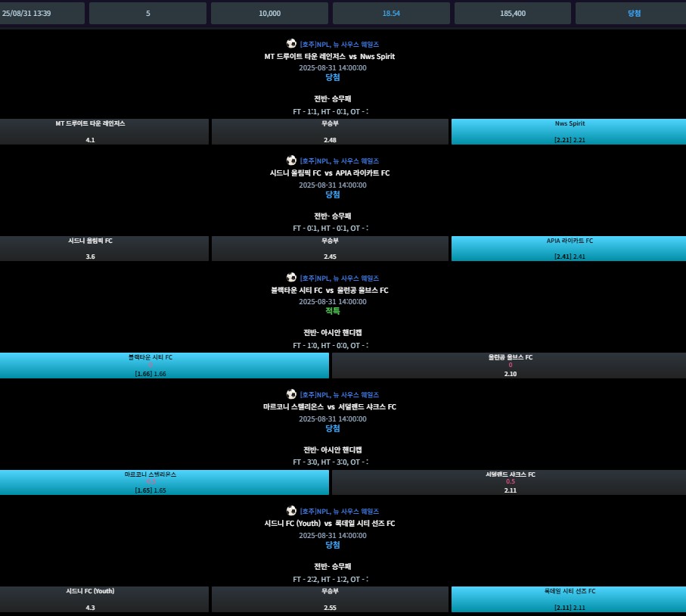Click the soccer ball icon for 블랙타운 시티 FC match

coord(291,277)
